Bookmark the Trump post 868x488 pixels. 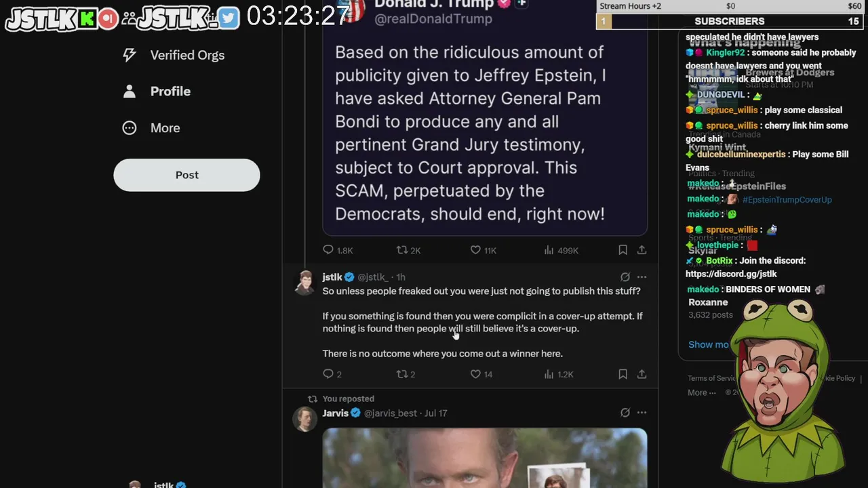click(x=623, y=250)
